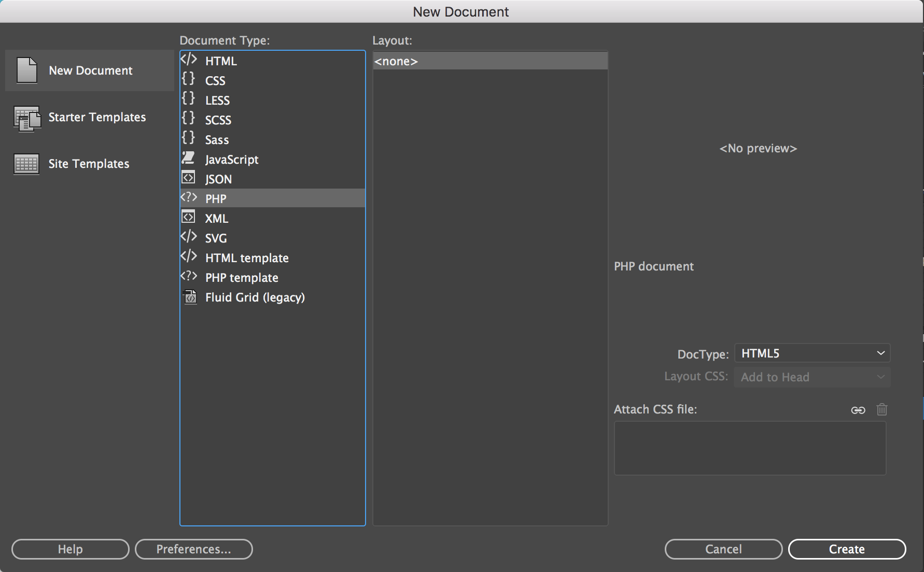Click the Help button
Screen dimensions: 924x572
[x=71, y=549]
